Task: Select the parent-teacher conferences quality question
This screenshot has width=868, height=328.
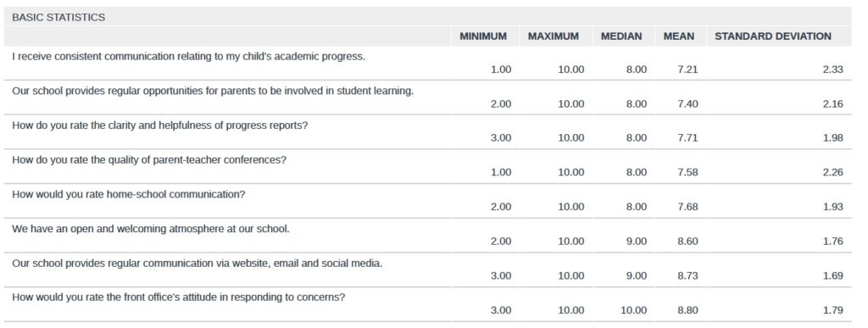Action: pos(149,160)
